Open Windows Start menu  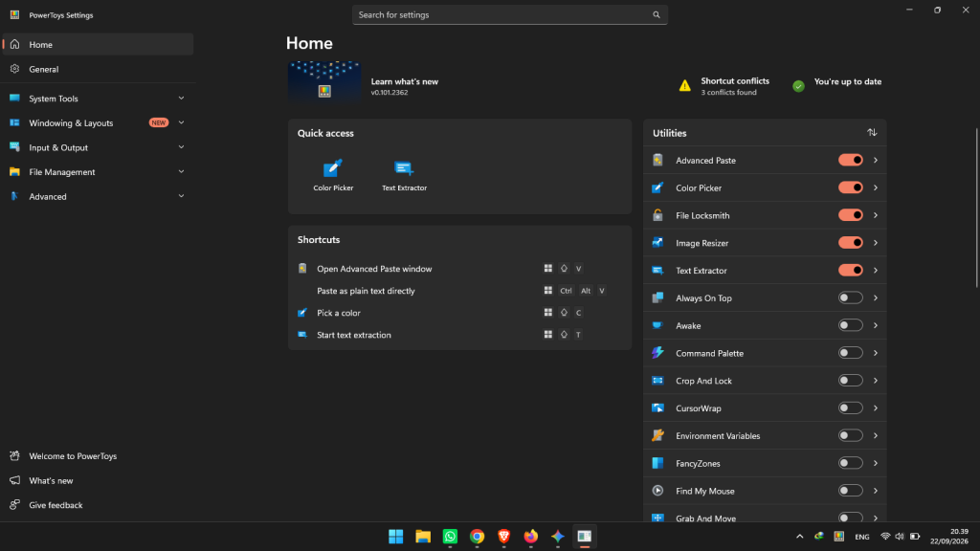(395, 536)
